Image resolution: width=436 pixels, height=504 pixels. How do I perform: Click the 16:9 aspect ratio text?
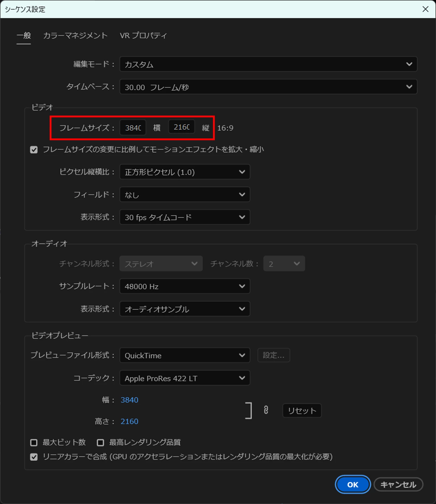tap(225, 128)
